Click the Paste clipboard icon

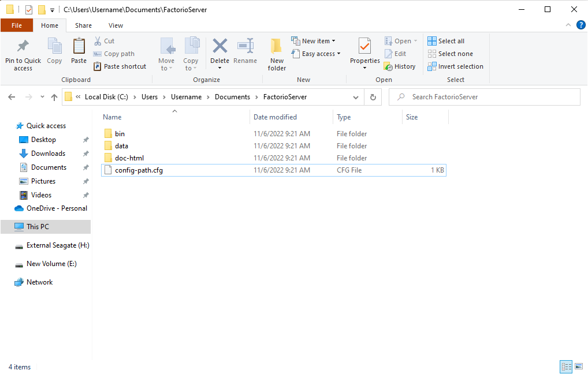(79, 47)
